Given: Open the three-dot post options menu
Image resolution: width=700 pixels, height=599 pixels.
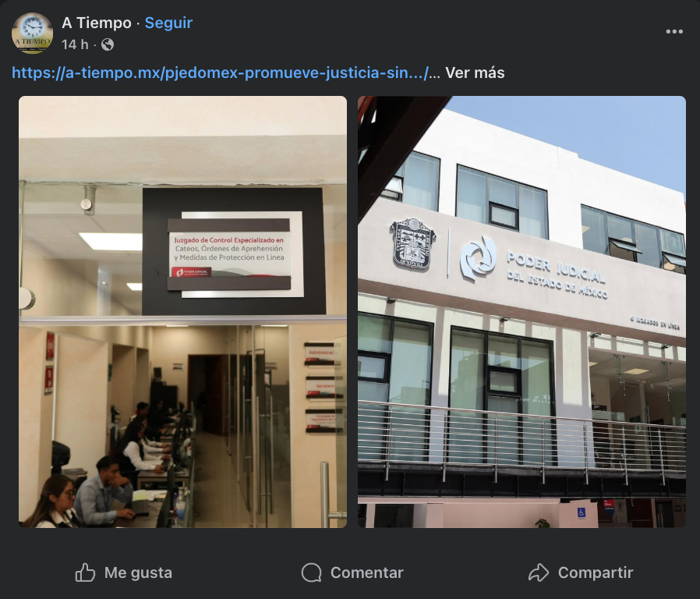Looking at the screenshot, I should coord(674,31).
